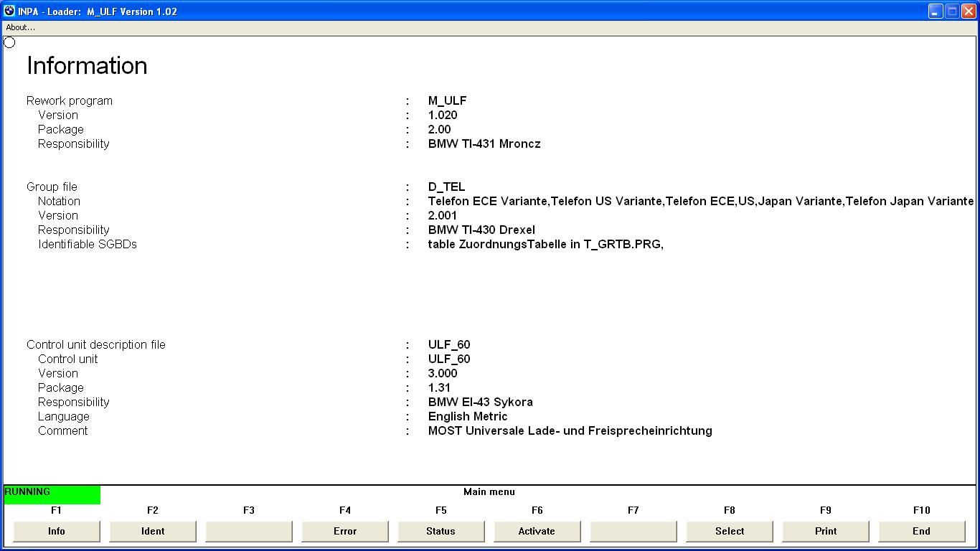The image size is (980, 551).
Task: Click BMW TI-430 Drexel text
Action: (481, 230)
